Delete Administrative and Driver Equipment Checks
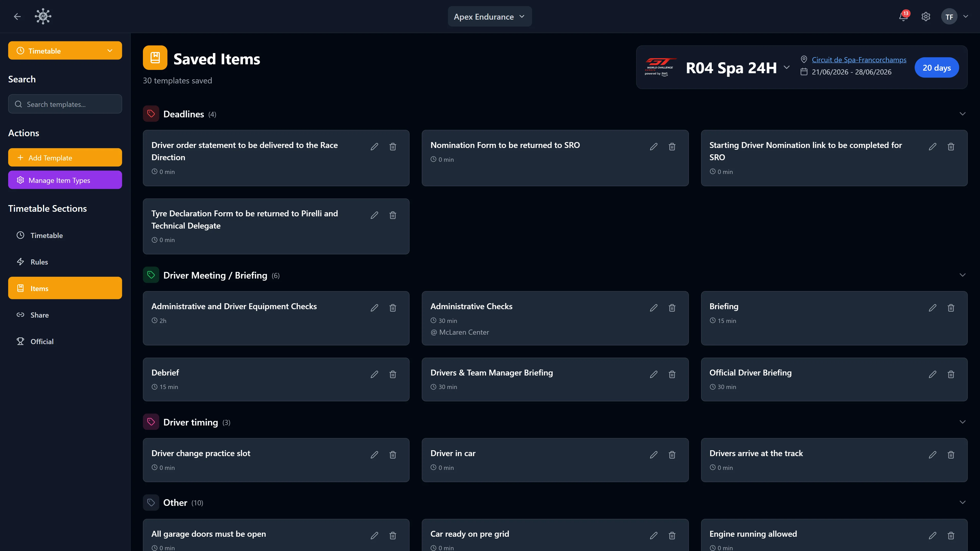Screen dimensions: 980x551 click(393, 308)
